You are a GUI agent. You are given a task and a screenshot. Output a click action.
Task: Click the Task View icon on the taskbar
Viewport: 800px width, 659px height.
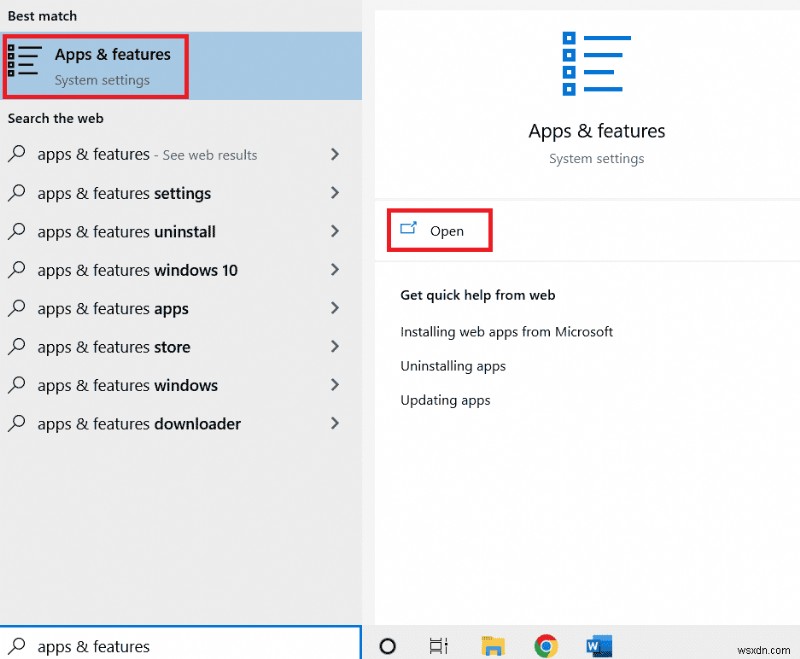440,645
